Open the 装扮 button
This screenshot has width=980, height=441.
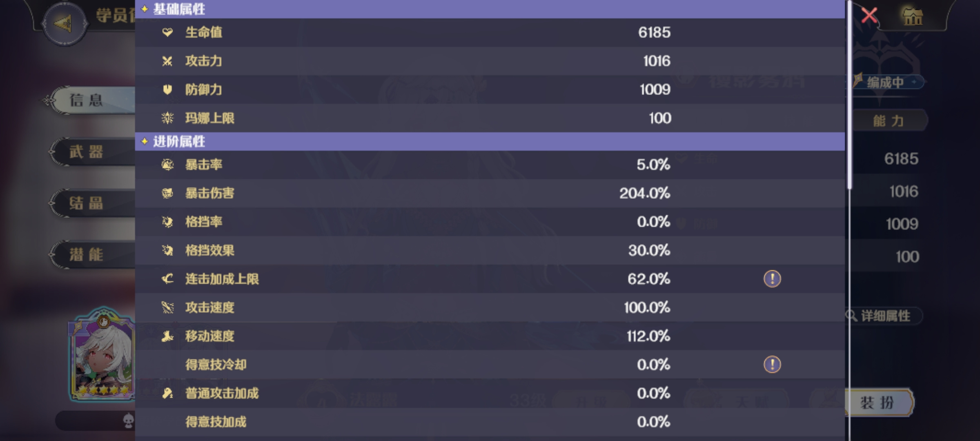pyautogui.click(x=878, y=403)
